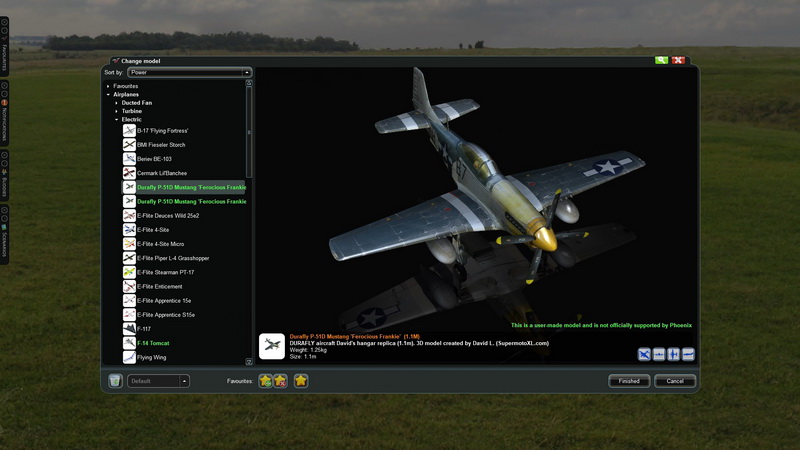This screenshot has height=450, width=800.
Task: Click the remove from favourites star icon
Action: (x=281, y=381)
